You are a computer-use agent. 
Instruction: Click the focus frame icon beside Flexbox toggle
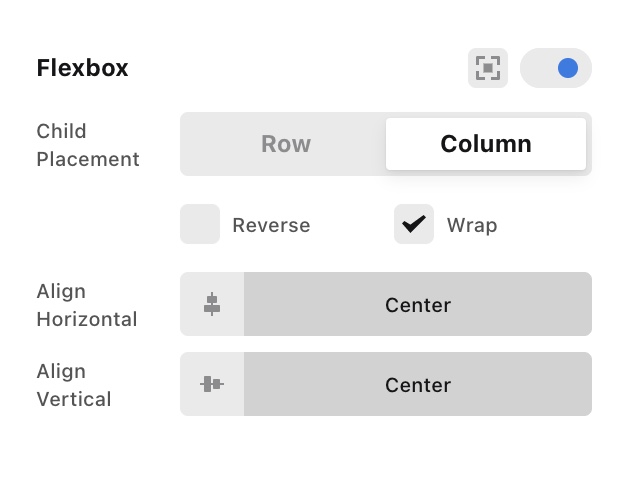487,68
